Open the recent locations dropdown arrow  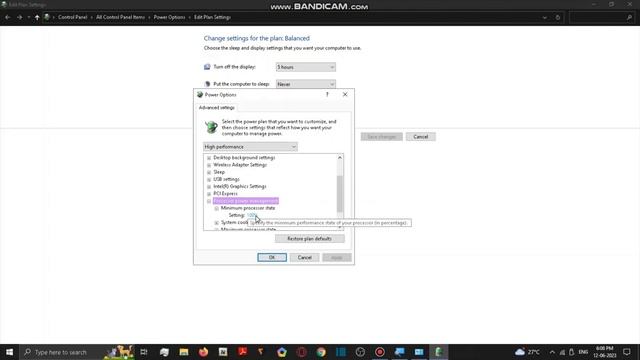click(29, 17)
